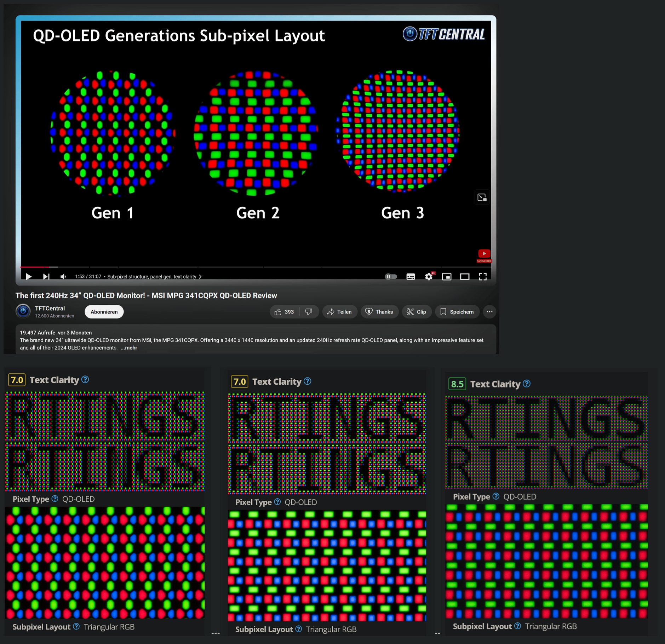Enable subtitles in the player
Image resolution: width=665 pixels, height=644 pixels.
(411, 276)
